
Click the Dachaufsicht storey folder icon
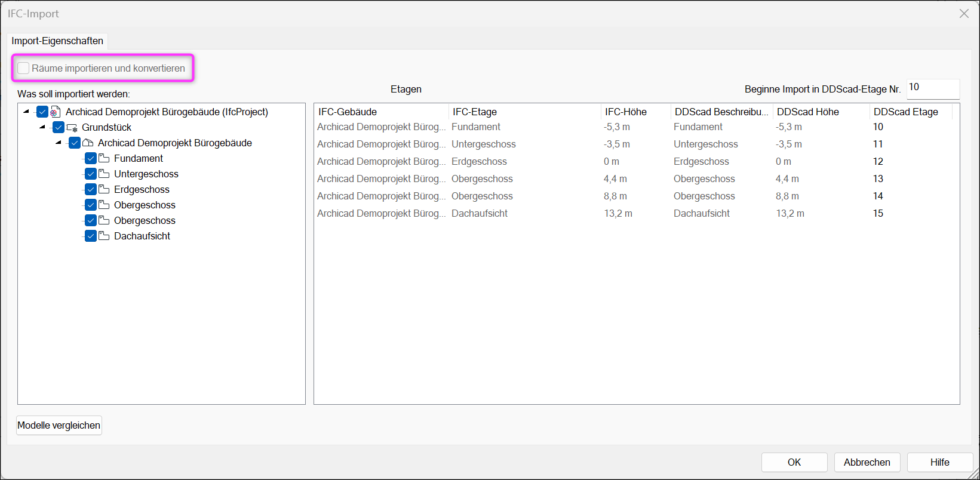pyautogui.click(x=104, y=236)
